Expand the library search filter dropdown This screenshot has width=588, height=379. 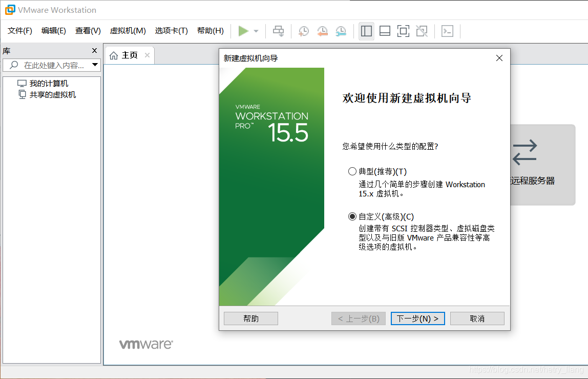point(95,65)
